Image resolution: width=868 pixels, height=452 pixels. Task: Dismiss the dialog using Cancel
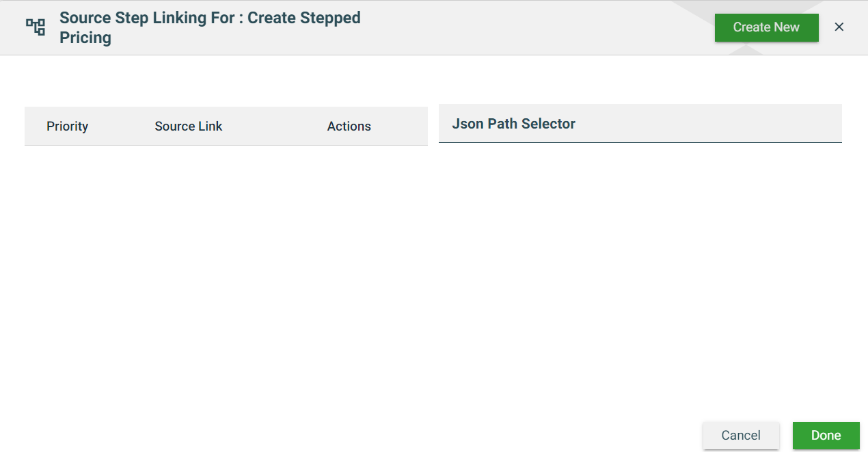click(741, 436)
